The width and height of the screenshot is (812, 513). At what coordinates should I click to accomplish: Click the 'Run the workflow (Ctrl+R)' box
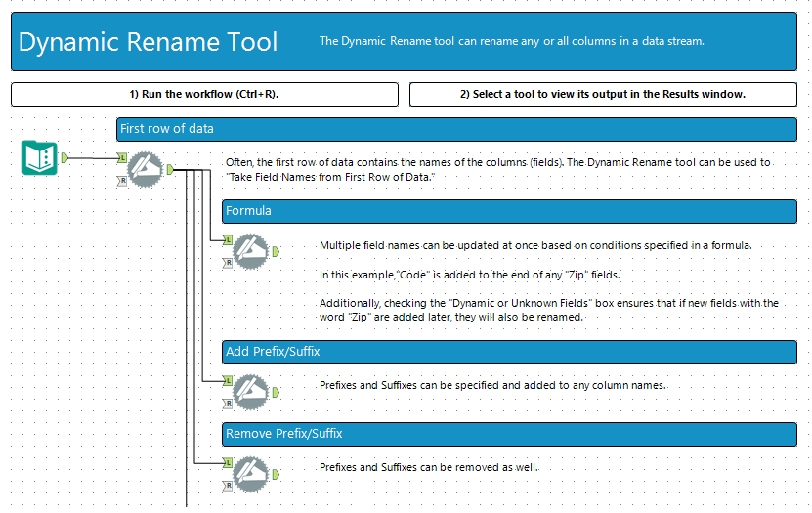pos(205,94)
